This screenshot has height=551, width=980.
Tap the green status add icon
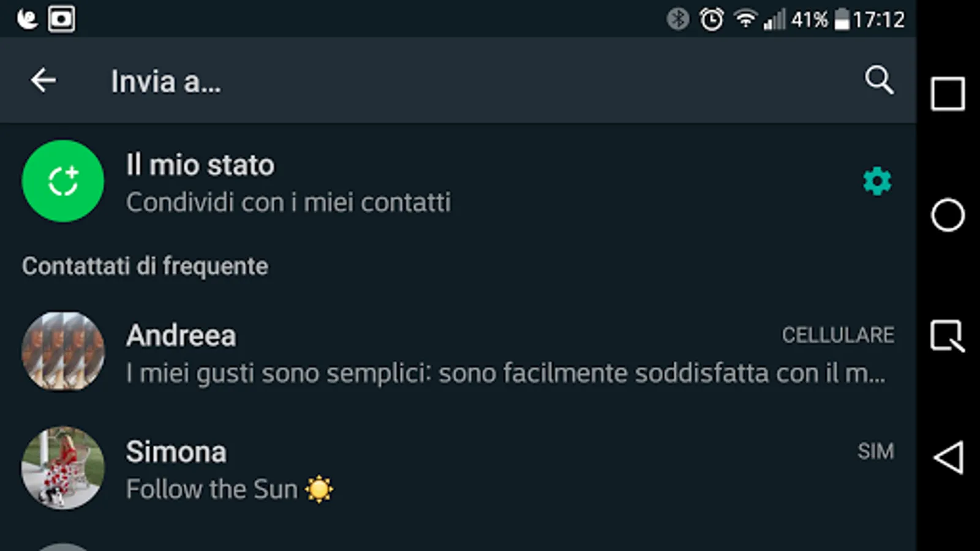(63, 181)
